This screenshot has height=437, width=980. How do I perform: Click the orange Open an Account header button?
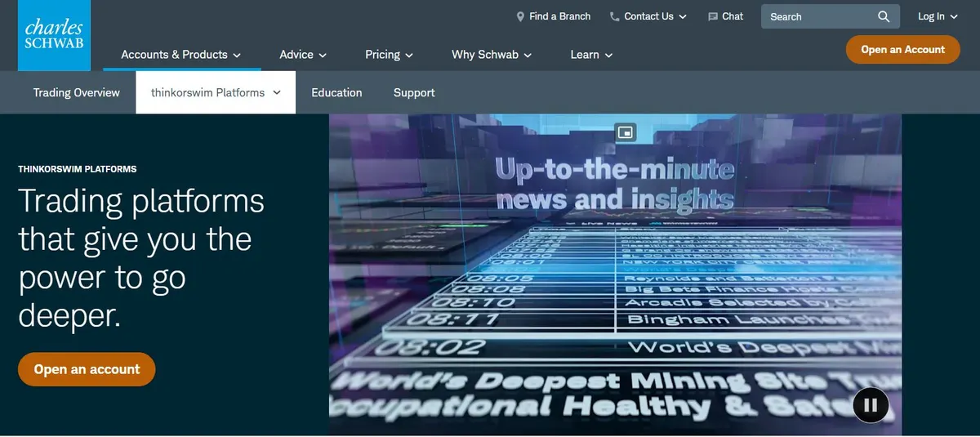pos(902,50)
